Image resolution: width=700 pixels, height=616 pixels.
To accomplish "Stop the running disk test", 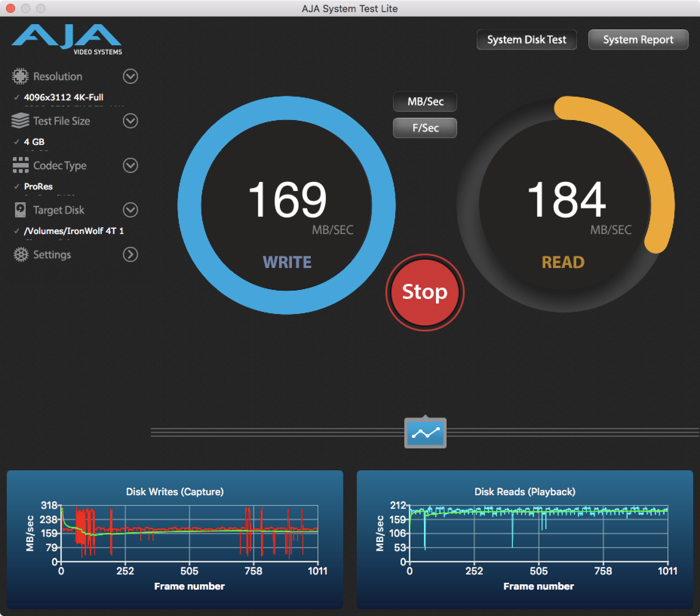I will [x=425, y=292].
